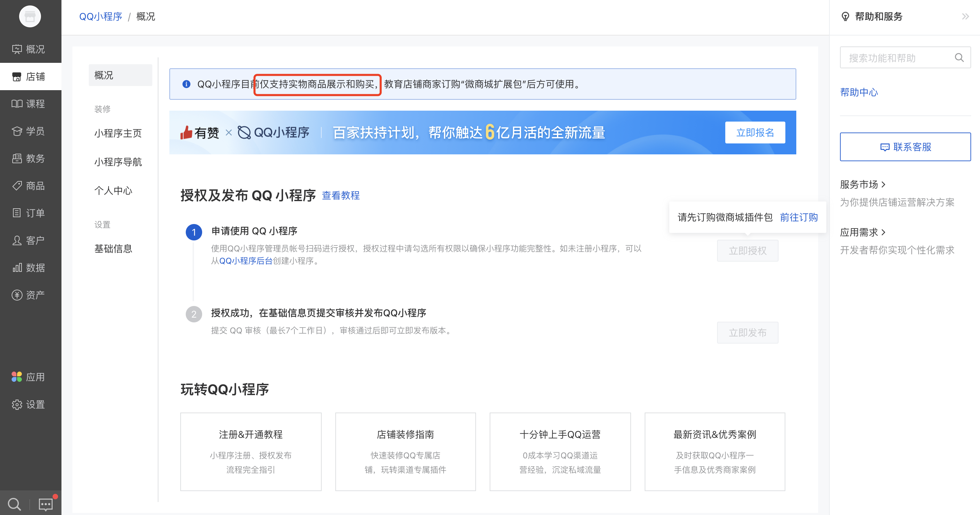Screen dimensions: 980x515
Task: Click the lightbulb icon beside 帮助和服务
Action: 845,16
